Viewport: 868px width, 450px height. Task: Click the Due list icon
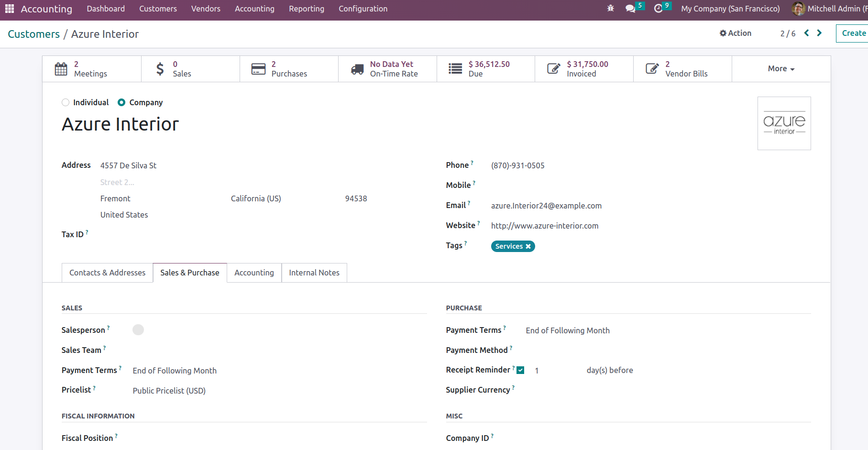(455, 69)
